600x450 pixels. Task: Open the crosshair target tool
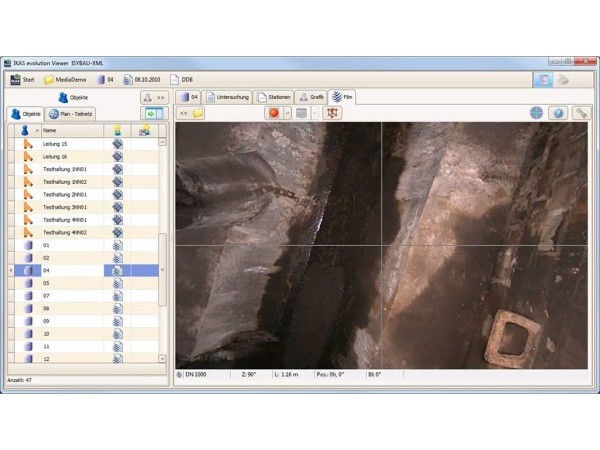537,113
